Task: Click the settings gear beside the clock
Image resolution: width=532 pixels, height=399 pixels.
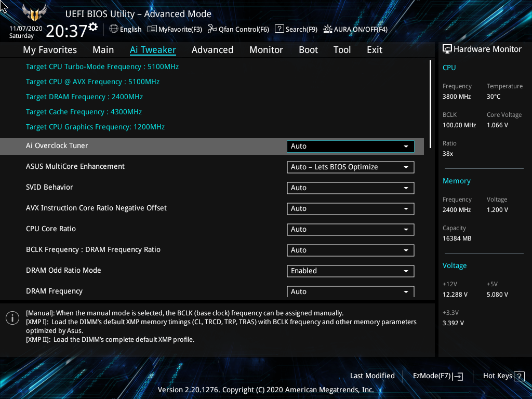Action: tap(93, 27)
